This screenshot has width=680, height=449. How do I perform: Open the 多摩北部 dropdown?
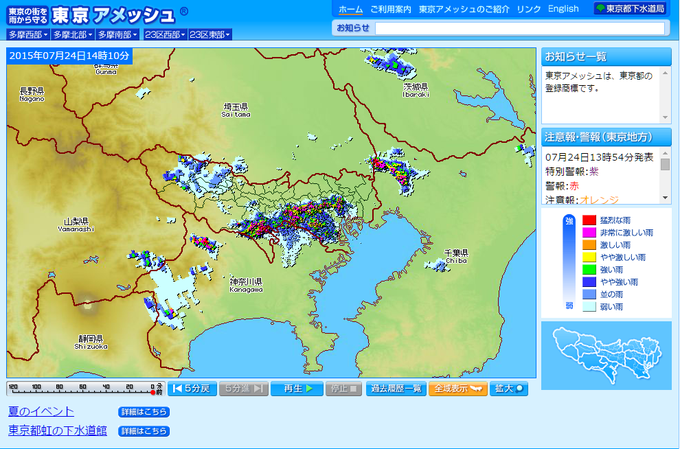coord(72,35)
